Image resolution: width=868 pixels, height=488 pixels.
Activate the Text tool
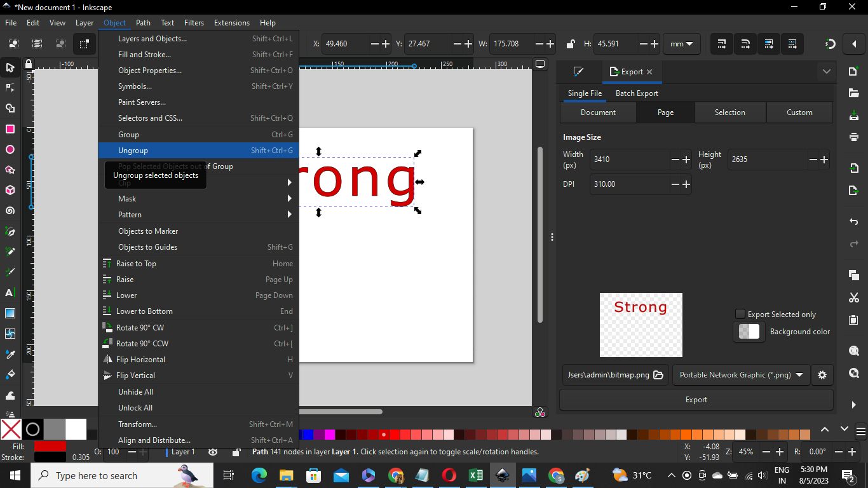point(10,292)
